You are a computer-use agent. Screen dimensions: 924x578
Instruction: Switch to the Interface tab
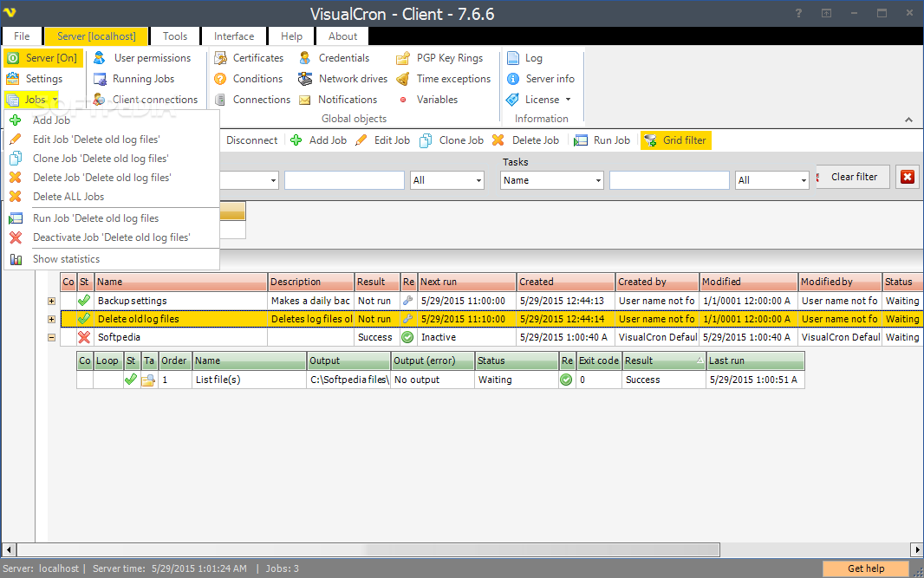tap(234, 36)
